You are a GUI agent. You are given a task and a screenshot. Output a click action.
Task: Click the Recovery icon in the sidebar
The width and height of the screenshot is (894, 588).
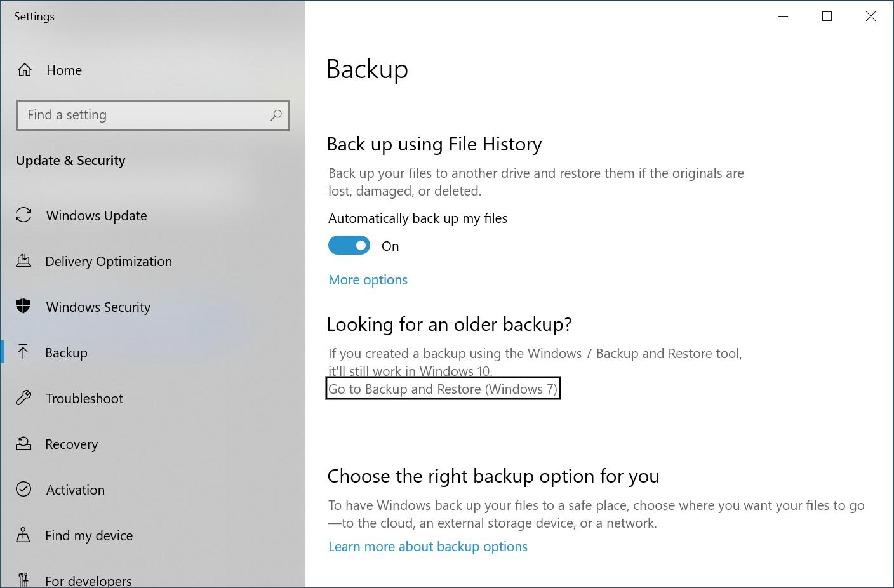point(23,444)
